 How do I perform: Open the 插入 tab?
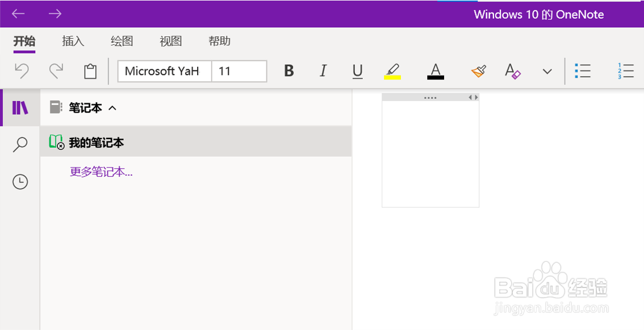[73, 41]
